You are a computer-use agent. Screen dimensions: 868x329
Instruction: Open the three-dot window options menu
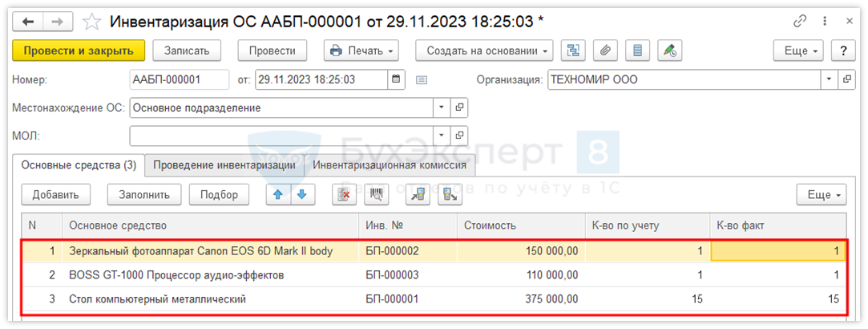coord(826,21)
